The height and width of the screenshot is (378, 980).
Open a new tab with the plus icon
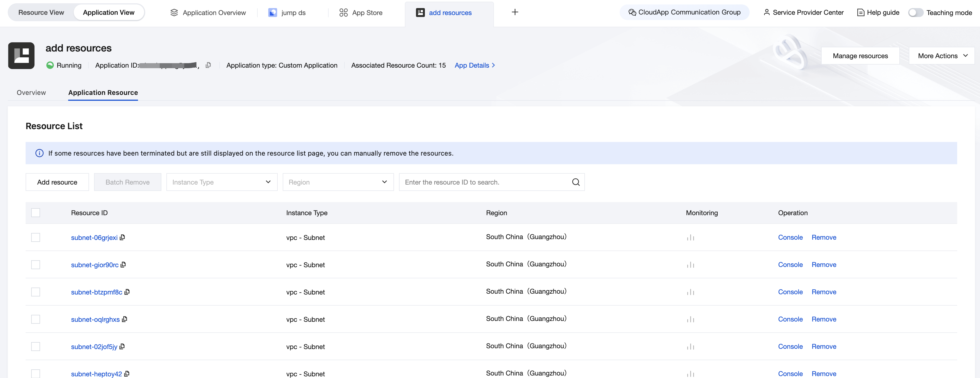[x=515, y=12]
